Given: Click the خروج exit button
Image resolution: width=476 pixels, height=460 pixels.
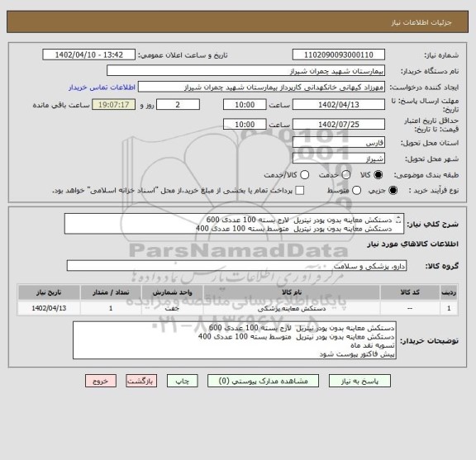Looking at the screenshot, I should pos(101,381).
